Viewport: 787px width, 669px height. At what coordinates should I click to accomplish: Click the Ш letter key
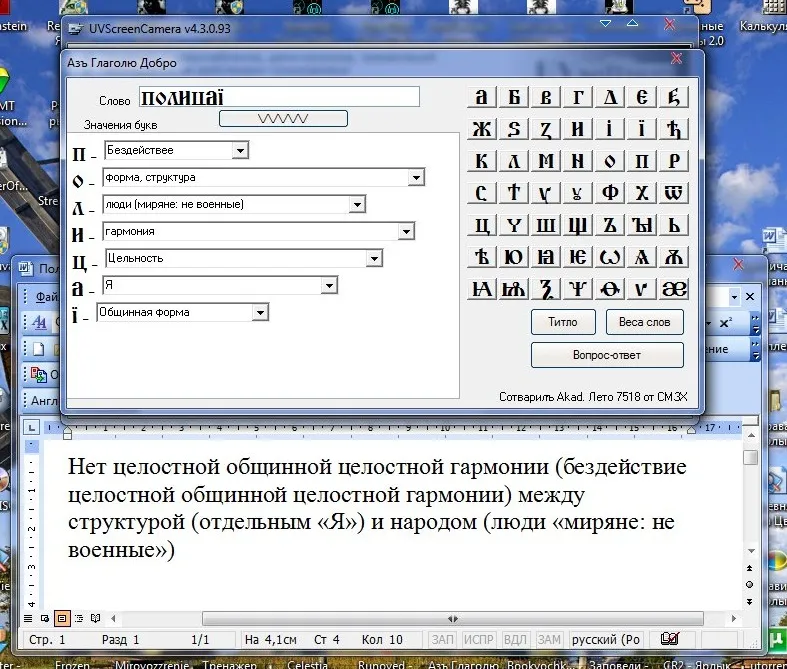coord(546,225)
